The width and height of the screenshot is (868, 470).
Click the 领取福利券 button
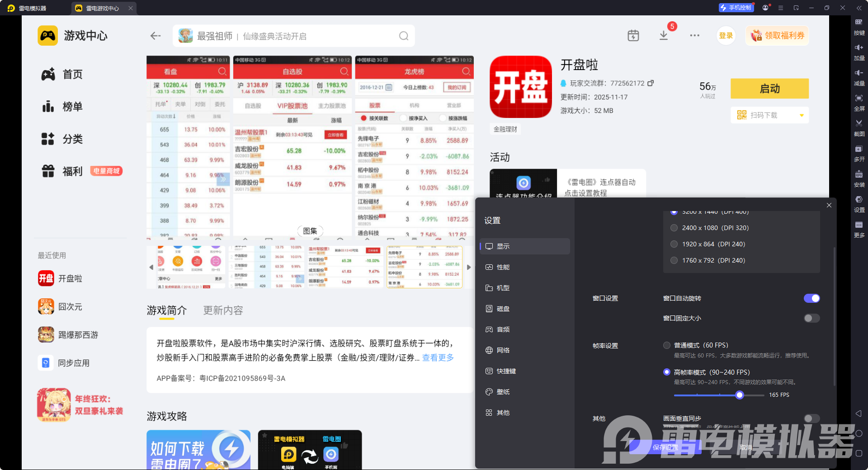pos(777,36)
